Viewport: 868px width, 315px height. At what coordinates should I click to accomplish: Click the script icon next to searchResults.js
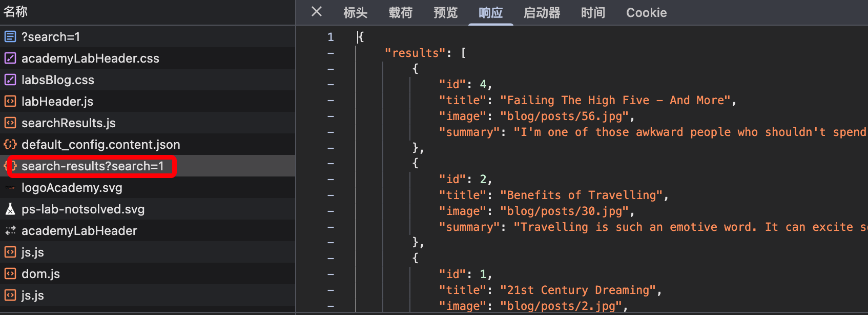click(10, 123)
